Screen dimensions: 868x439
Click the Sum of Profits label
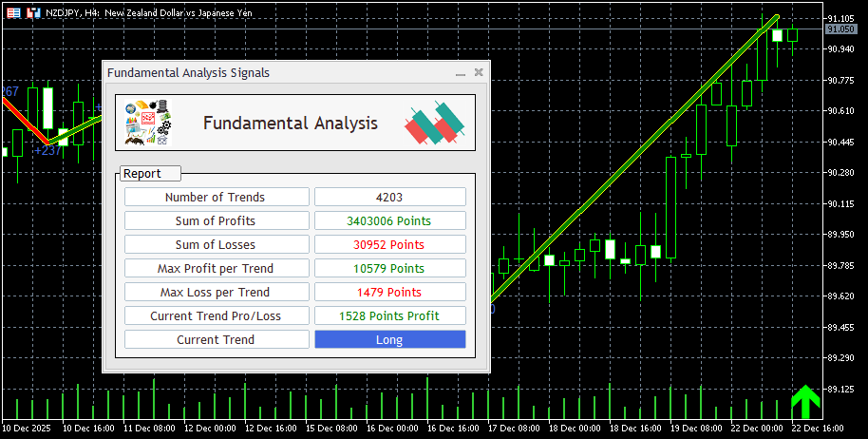pyautogui.click(x=217, y=220)
